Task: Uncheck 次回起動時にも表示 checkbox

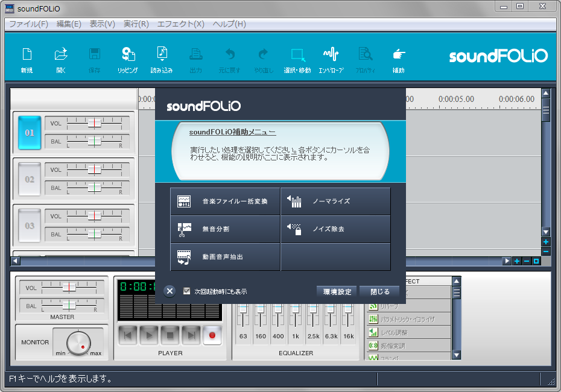Action: point(186,291)
